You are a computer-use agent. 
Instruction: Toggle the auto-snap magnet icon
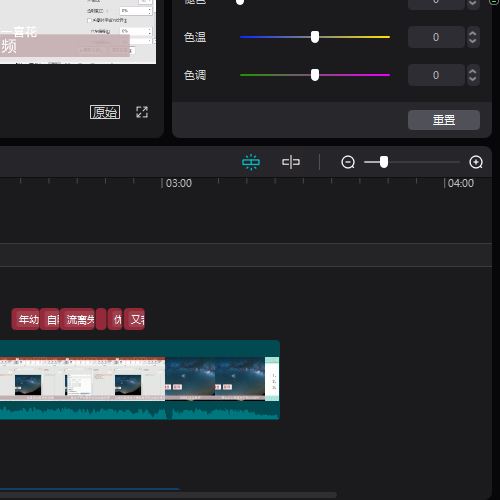pos(251,162)
